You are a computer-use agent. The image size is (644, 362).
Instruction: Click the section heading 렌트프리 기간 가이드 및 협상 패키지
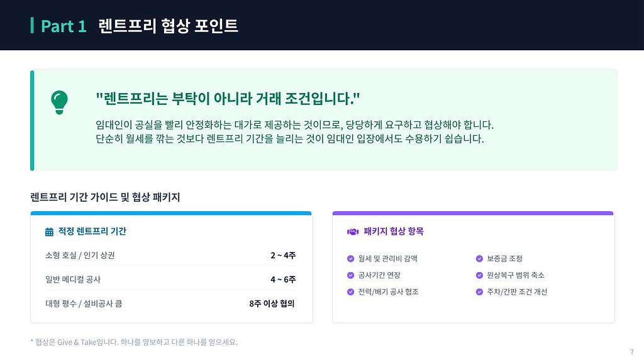pos(105,197)
